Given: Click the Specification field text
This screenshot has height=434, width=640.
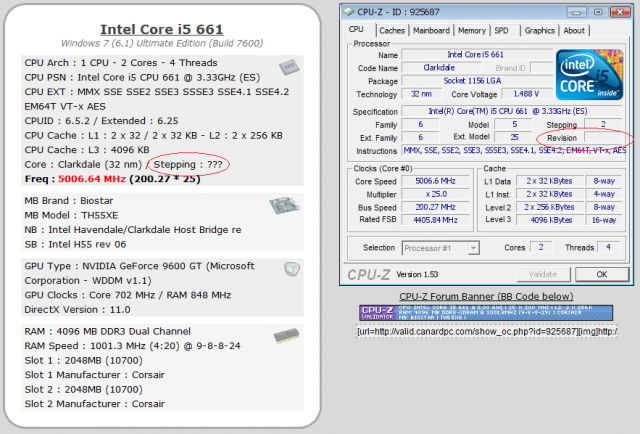Looking at the screenshot, I should tap(512, 111).
